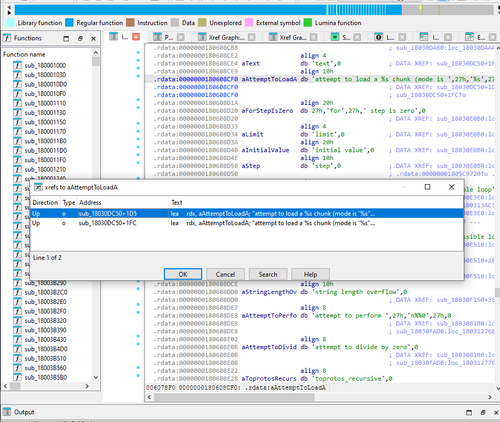Click the Regular function blue color swatch

coord(69,23)
